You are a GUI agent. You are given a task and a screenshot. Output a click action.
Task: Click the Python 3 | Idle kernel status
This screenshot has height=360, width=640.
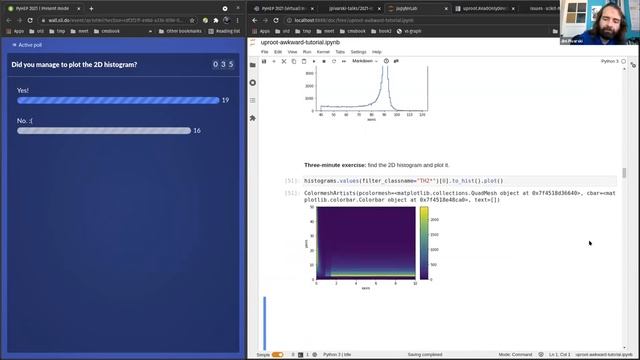coord(337,355)
